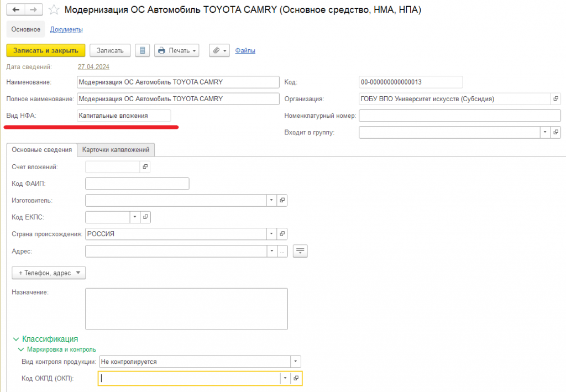Screen dimensions: 566x392
Task: Click the Код field with 00-000000000000013
Action: (411, 82)
